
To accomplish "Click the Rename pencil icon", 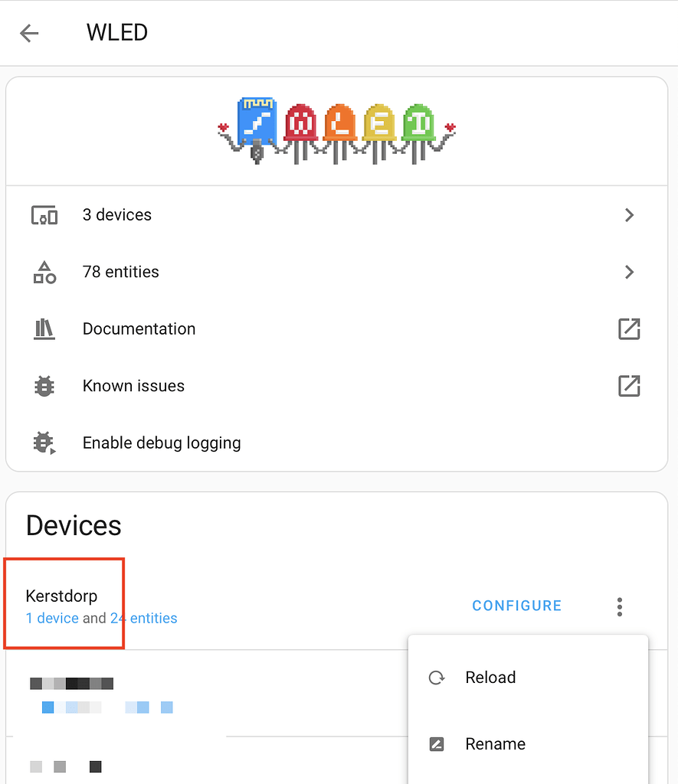I will click(x=437, y=743).
